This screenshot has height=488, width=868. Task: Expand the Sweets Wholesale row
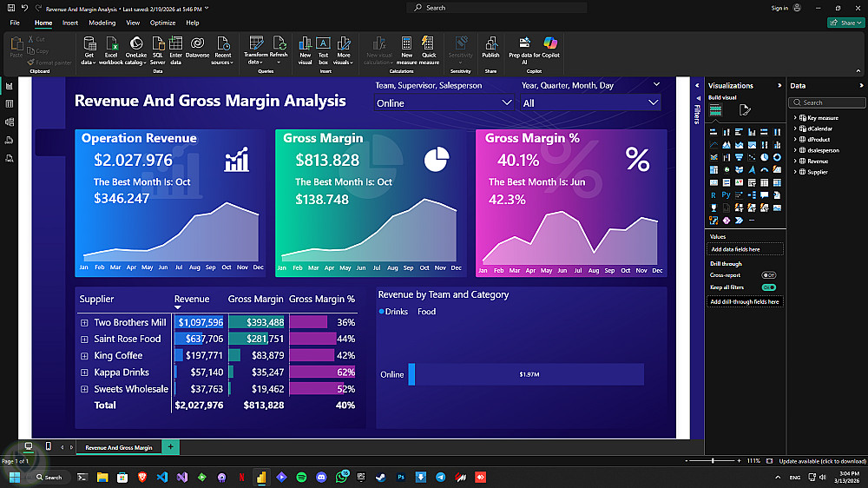(x=84, y=389)
